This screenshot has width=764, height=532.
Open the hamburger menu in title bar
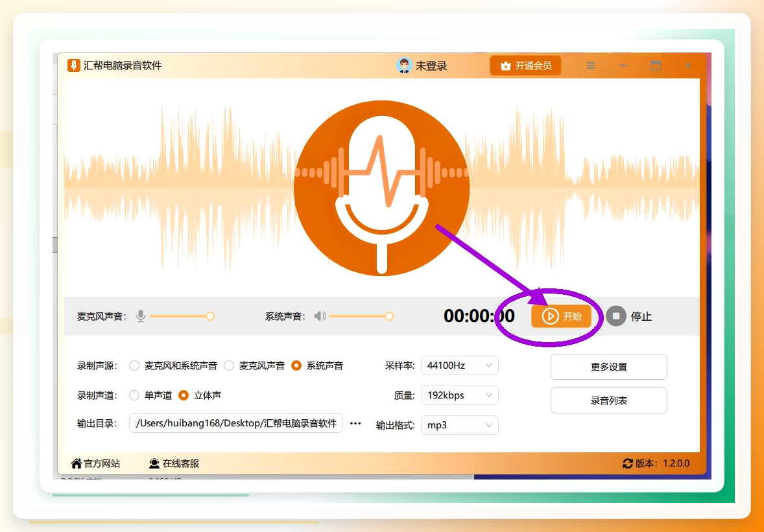click(x=591, y=65)
